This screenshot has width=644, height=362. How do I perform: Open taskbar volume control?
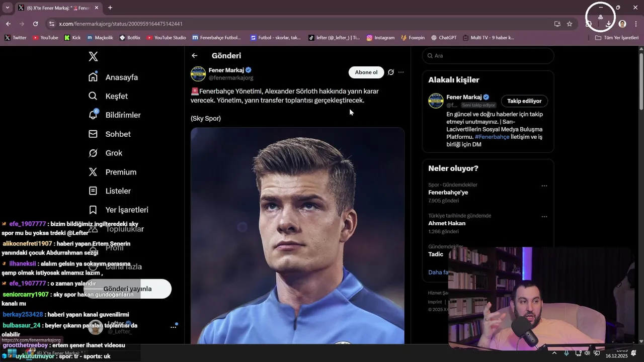tap(587, 353)
